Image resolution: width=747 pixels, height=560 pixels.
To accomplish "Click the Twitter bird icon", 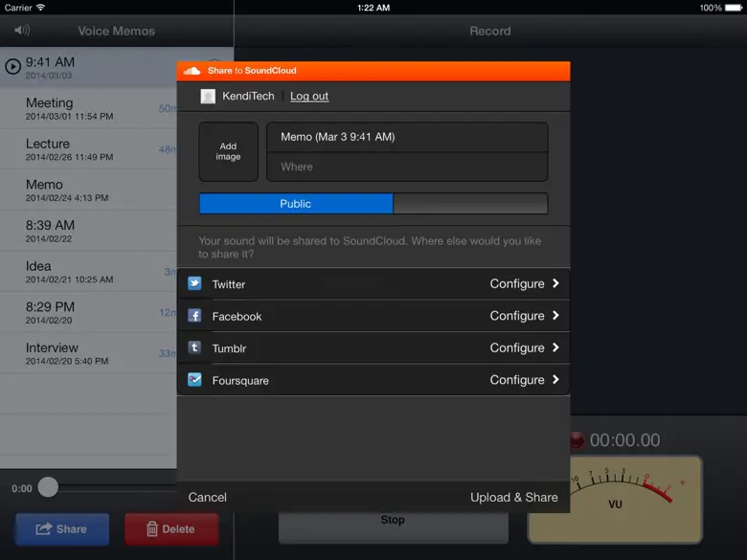I will 194,283.
